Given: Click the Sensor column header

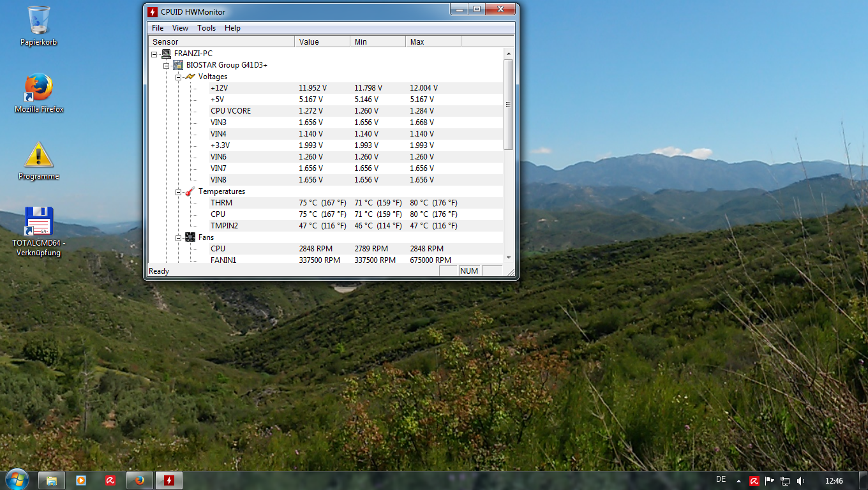Looking at the screenshot, I should click(x=221, y=41).
